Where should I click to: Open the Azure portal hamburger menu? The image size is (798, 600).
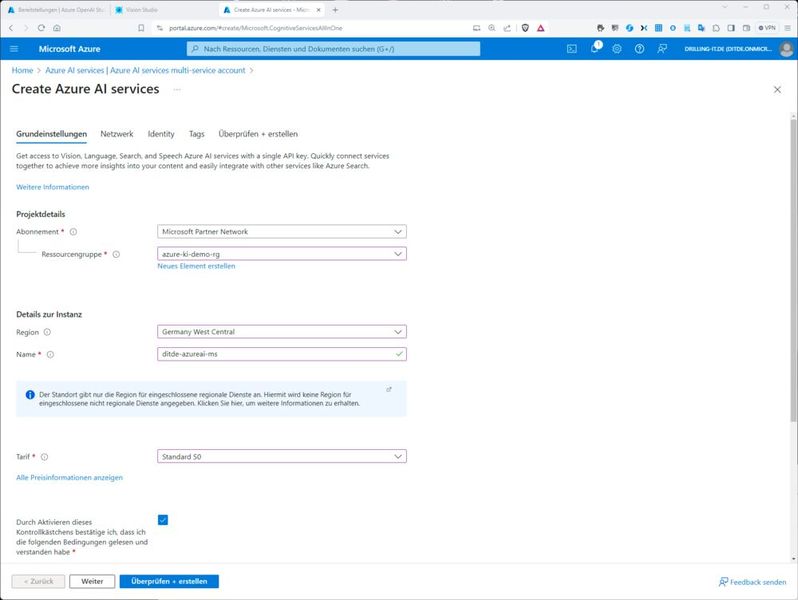pyautogui.click(x=14, y=49)
